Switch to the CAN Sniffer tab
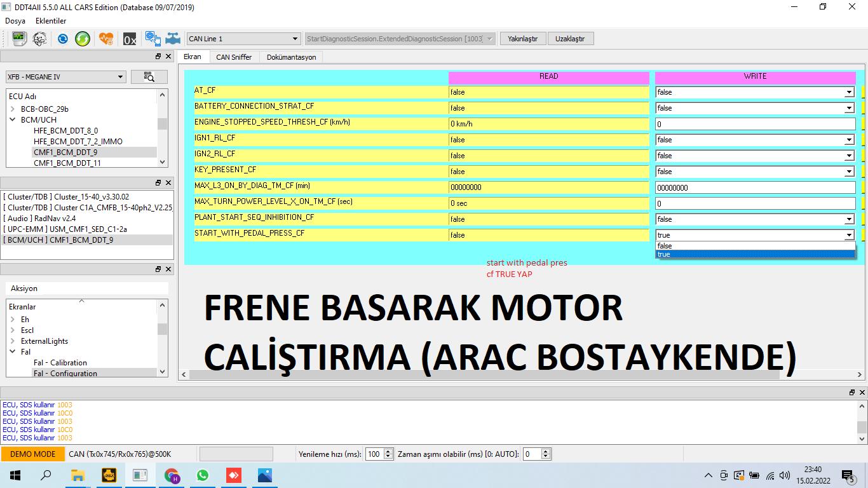 click(234, 57)
